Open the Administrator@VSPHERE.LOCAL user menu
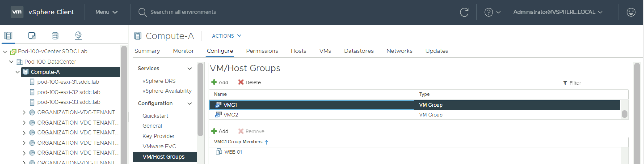644x164 pixels. tap(558, 12)
